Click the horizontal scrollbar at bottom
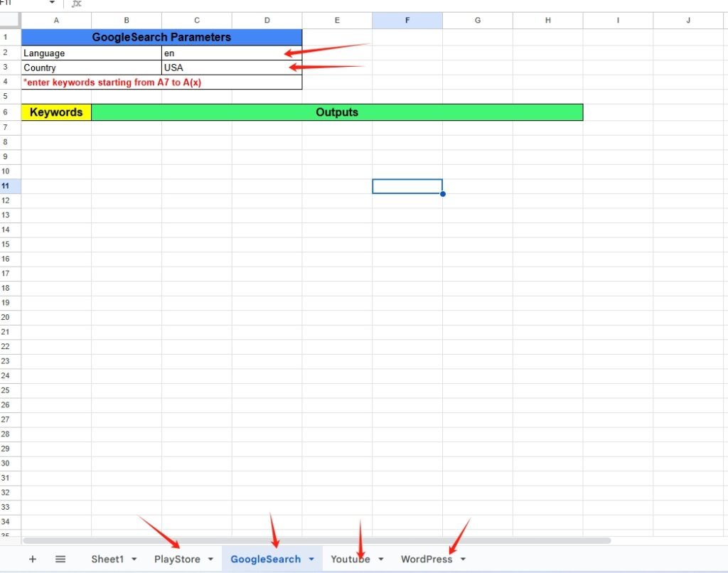 tap(316, 540)
